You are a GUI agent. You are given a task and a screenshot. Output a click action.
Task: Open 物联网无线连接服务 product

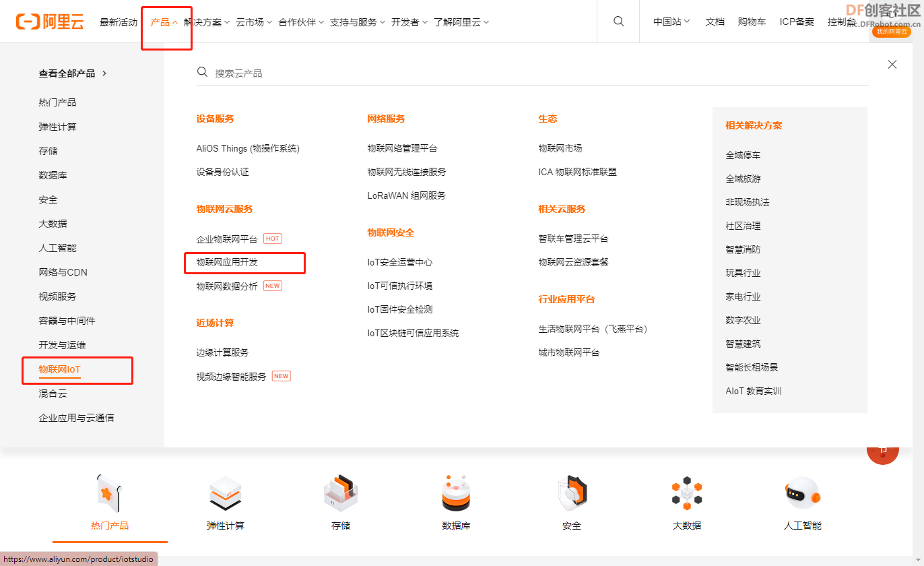click(x=406, y=172)
